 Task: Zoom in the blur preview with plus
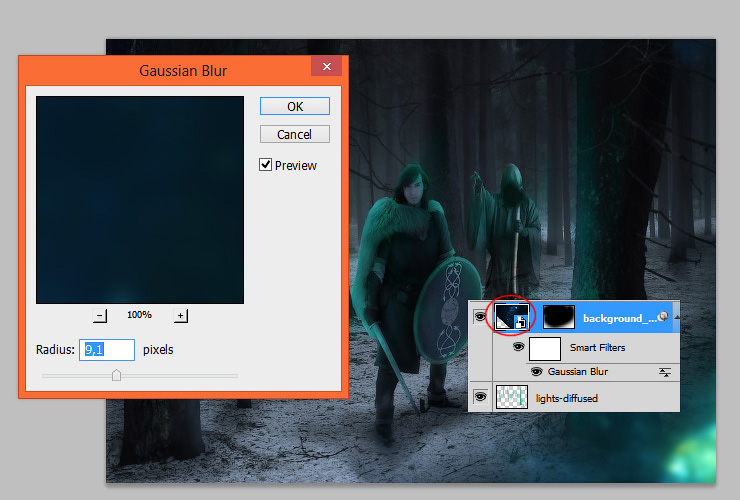tap(180, 315)
